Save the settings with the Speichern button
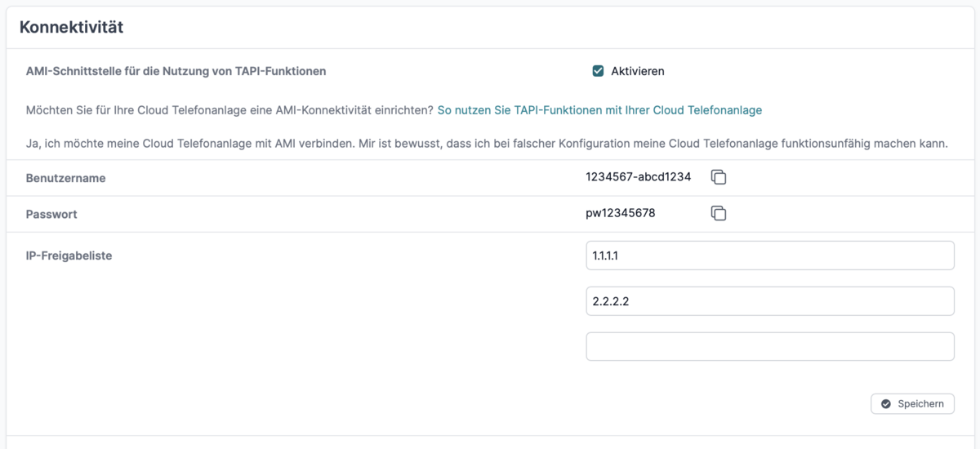The height and width of the screenshot is (449, 980). tap(912, 404)
